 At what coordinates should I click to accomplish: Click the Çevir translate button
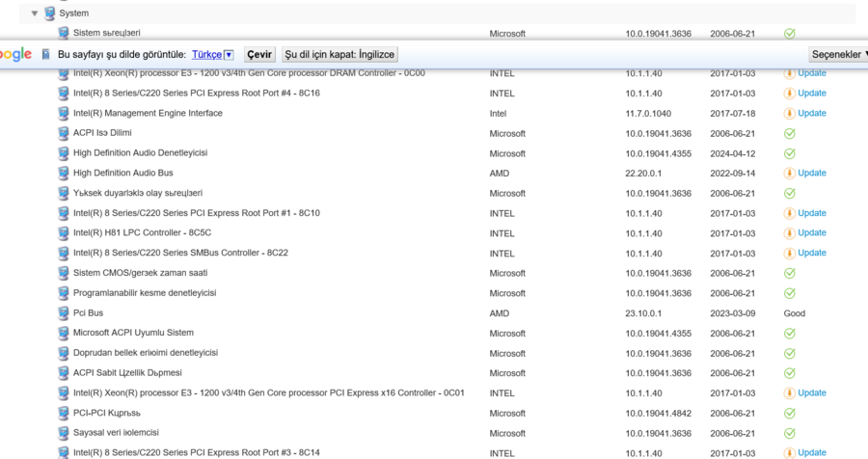point(258,55)
